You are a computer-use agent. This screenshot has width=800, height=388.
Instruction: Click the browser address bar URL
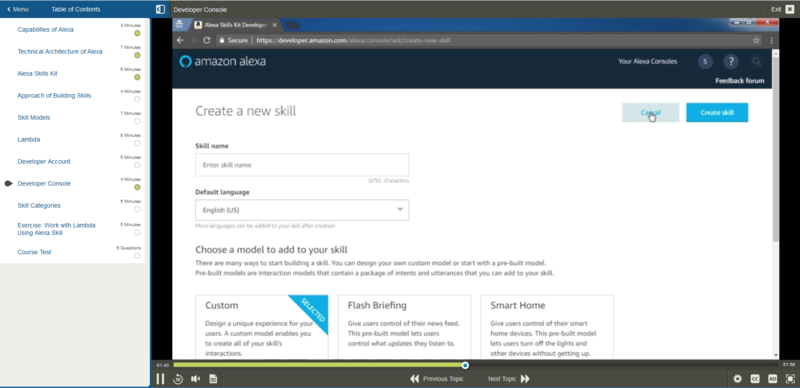[353, 40]
